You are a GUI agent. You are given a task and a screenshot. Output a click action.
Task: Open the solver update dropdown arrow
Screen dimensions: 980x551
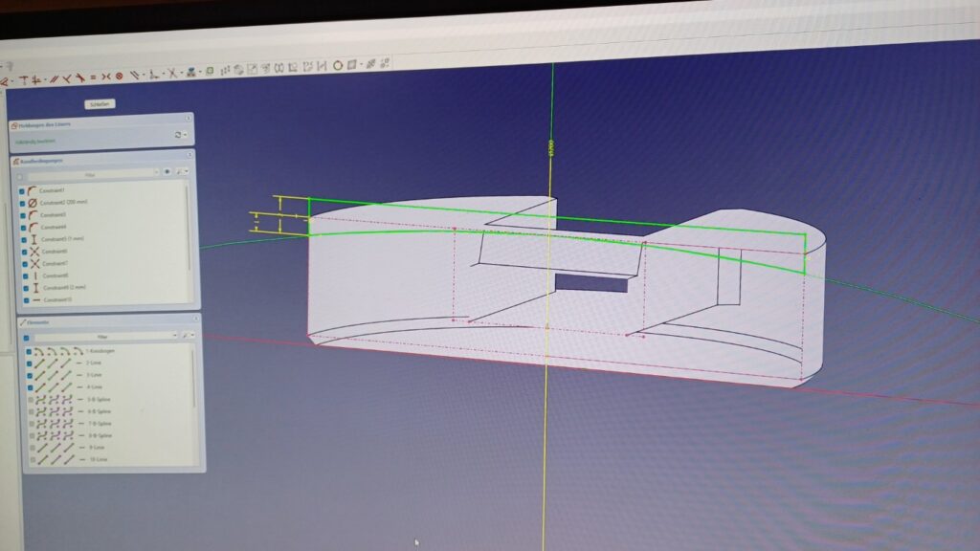click(184, 136)
